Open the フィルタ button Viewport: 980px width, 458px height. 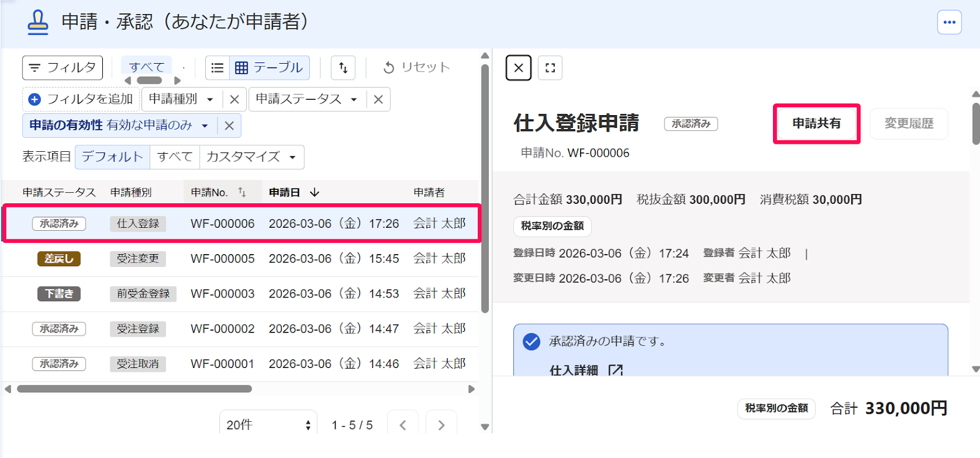tap(62, 67)
